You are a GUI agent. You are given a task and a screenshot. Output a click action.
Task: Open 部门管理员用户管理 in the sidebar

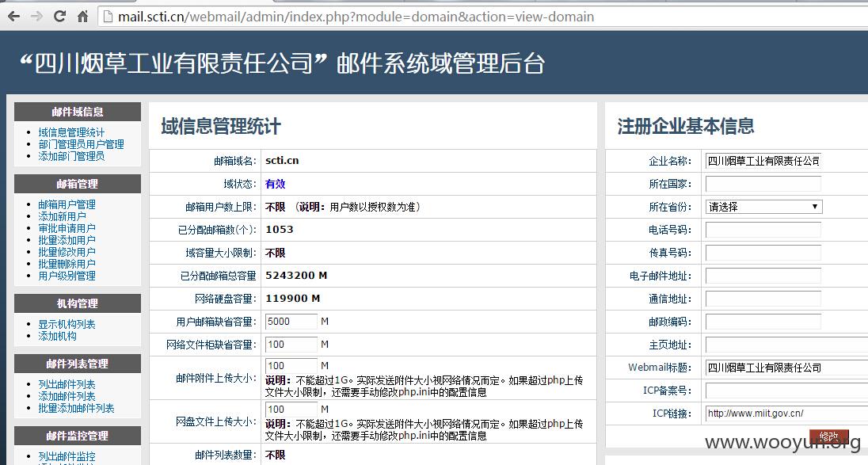[81, 144]
